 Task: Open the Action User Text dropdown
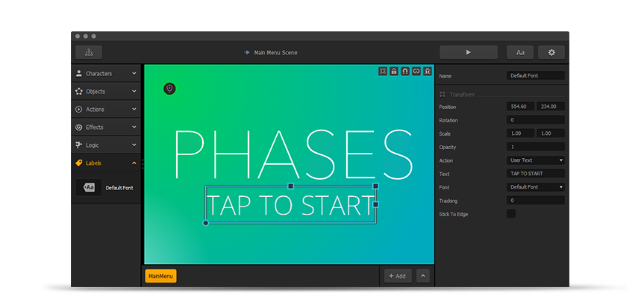pos(536,160)
